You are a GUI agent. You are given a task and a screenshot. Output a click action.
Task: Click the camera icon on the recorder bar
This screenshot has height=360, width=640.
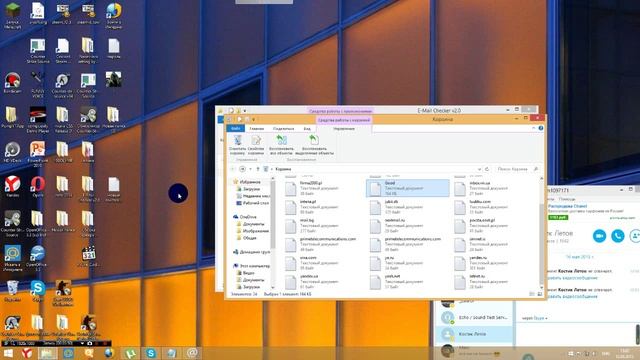click(89, 343)
